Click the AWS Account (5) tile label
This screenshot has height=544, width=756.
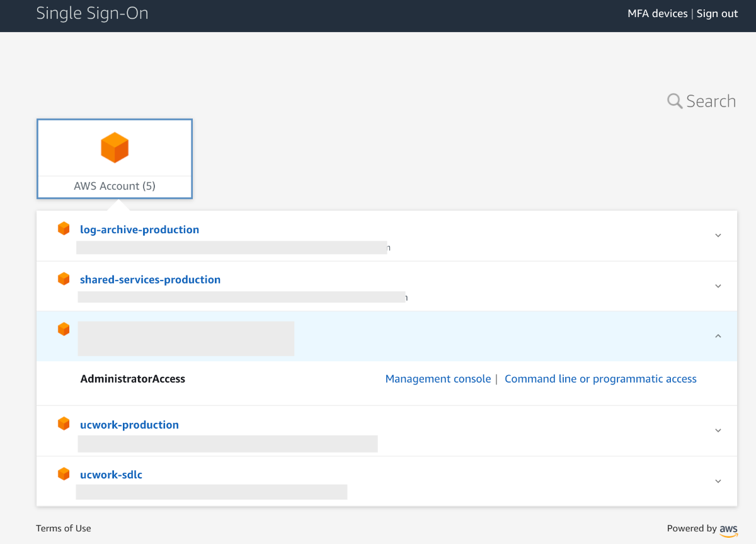click(115, 186)
